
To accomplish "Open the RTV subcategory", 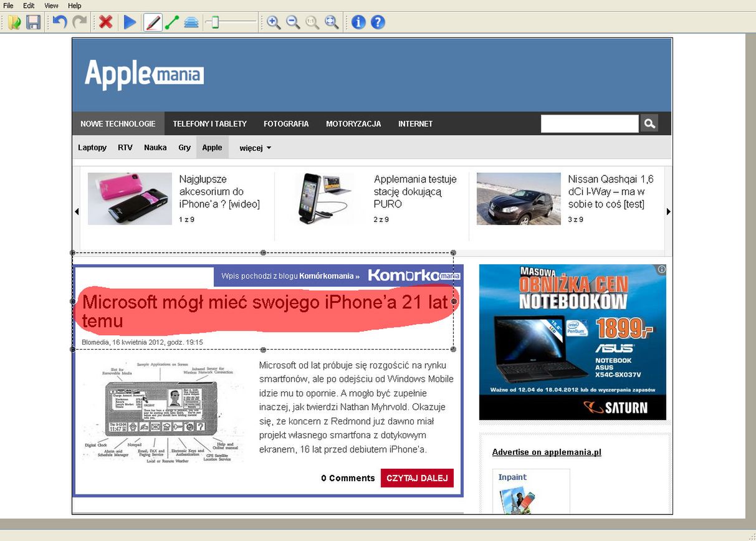I will [125, 148].
